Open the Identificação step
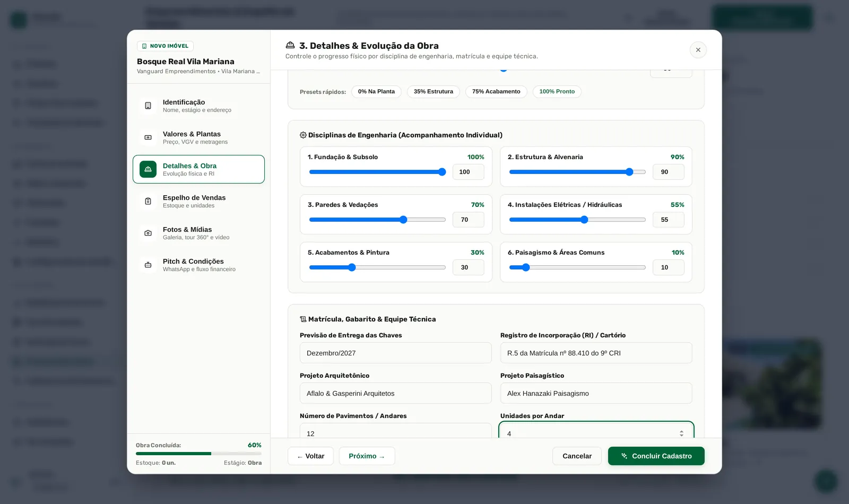 198,106
